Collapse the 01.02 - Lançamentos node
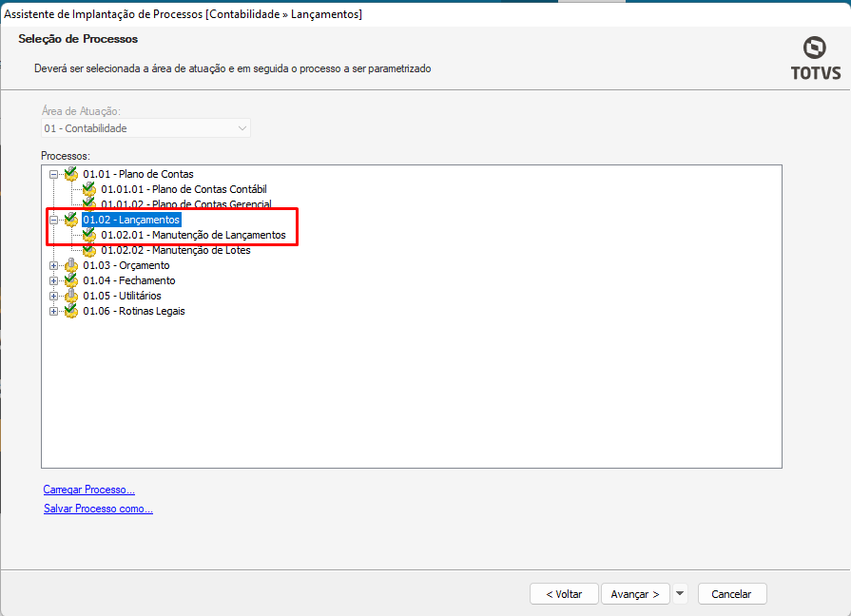851x616 pixels. click(54, 221)
